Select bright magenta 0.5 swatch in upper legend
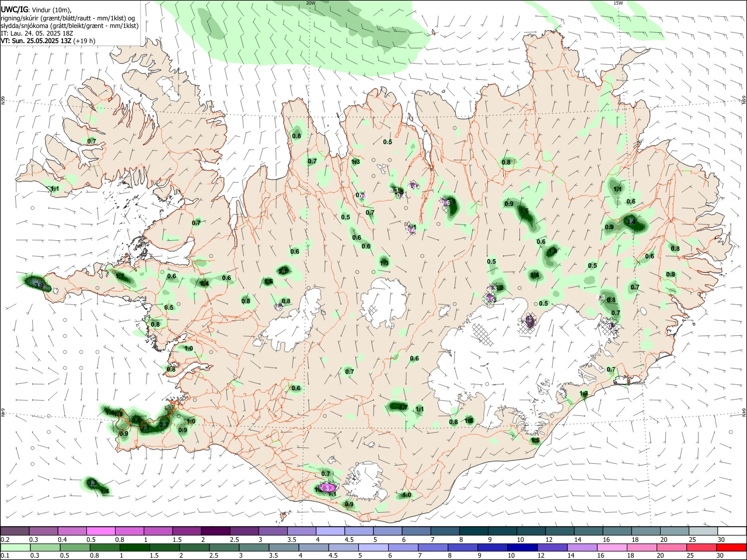 pyautogui.click(x=100, y=531)
